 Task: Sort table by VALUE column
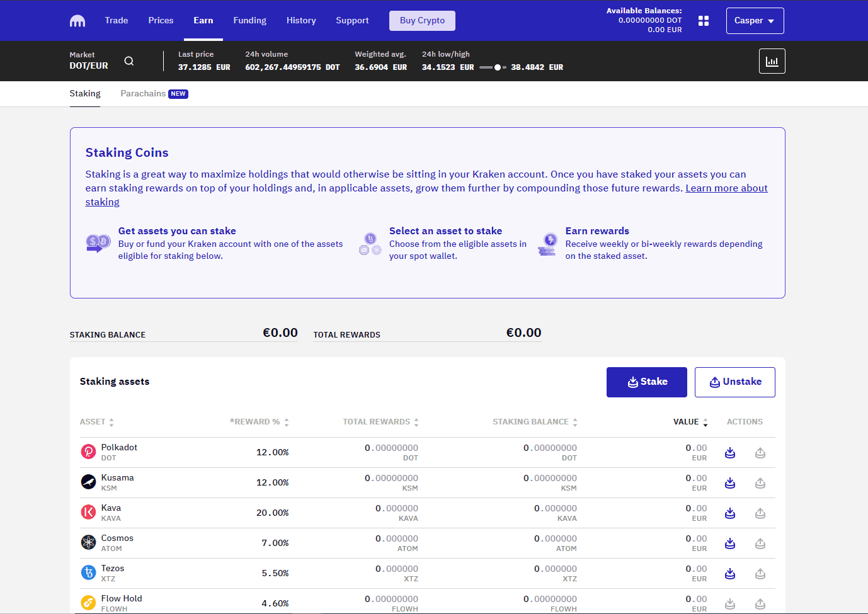[x=691, y=422]
